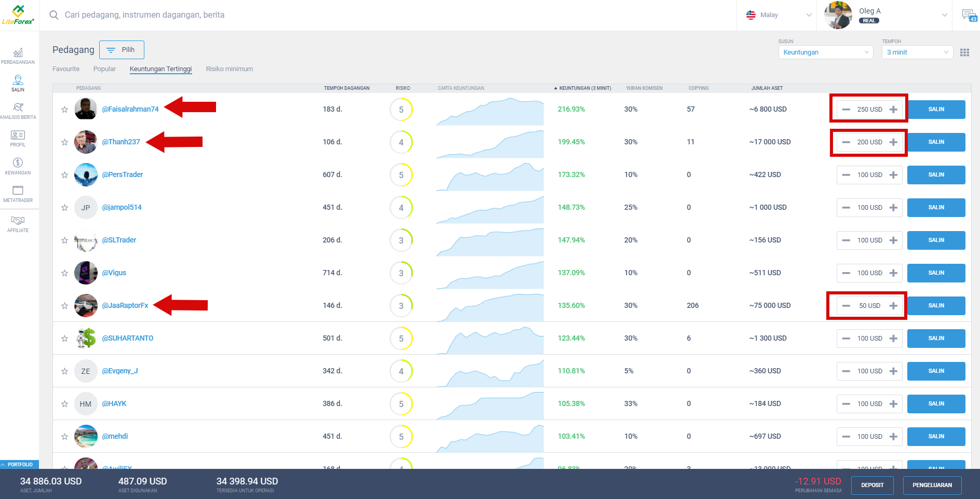Decrease amount for Evgeny_J with minus
The width and height of the screenshot is (980, 499).
tap(846, 371)
